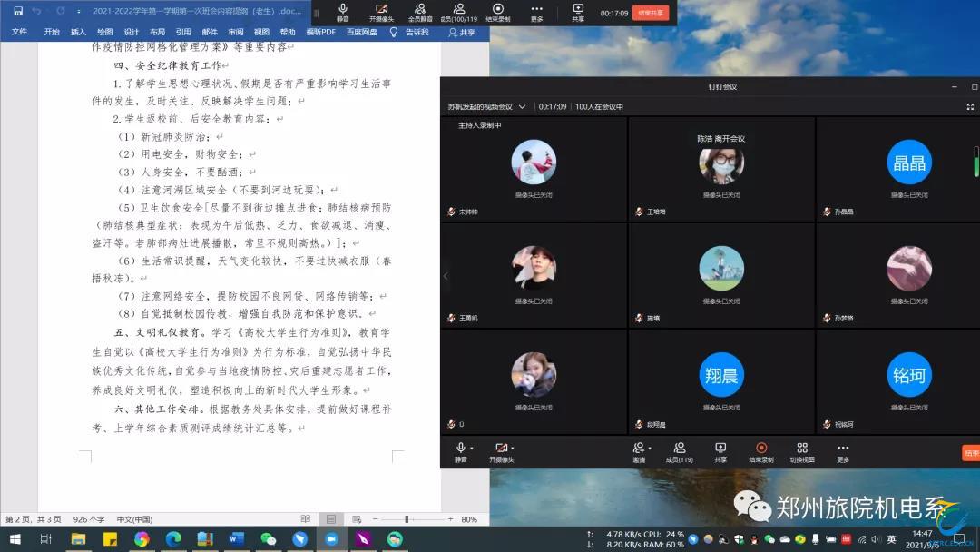Open the Windows Start menu
The width and height of the screenshot is (980, 552).
(x=15, y=539)
